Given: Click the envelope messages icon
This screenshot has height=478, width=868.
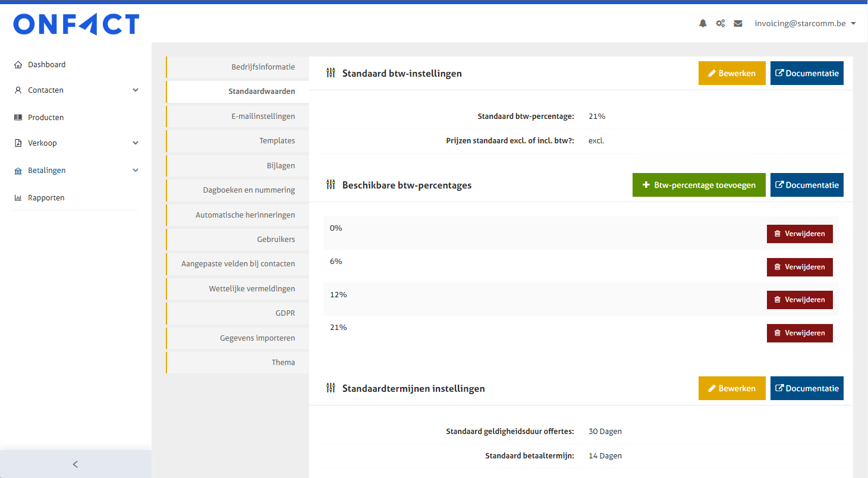Looking at the screenshot, I should click(x=738, y=24).
